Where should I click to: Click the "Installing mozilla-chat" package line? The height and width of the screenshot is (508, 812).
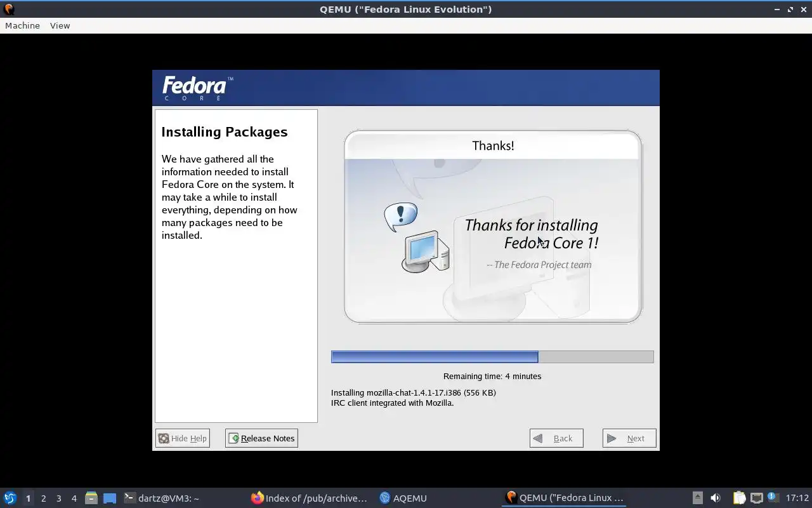414,392
